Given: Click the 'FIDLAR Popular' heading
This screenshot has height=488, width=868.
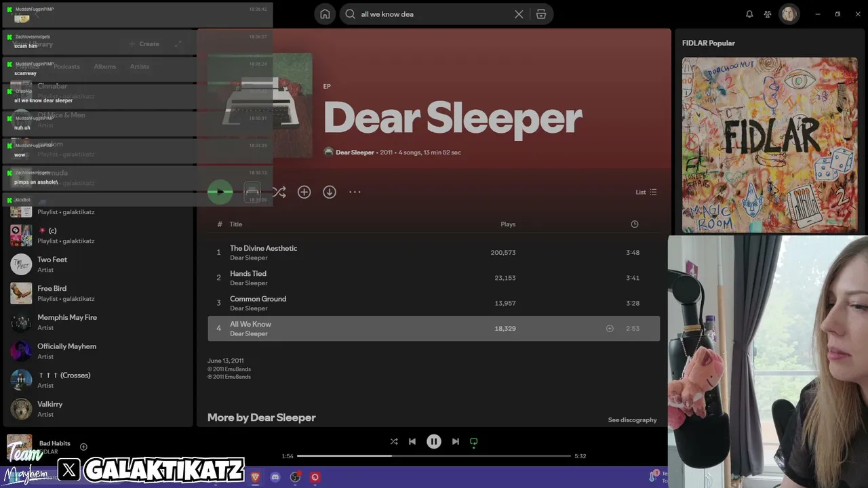Looking at the screenshot, I should tap(709, 43).
